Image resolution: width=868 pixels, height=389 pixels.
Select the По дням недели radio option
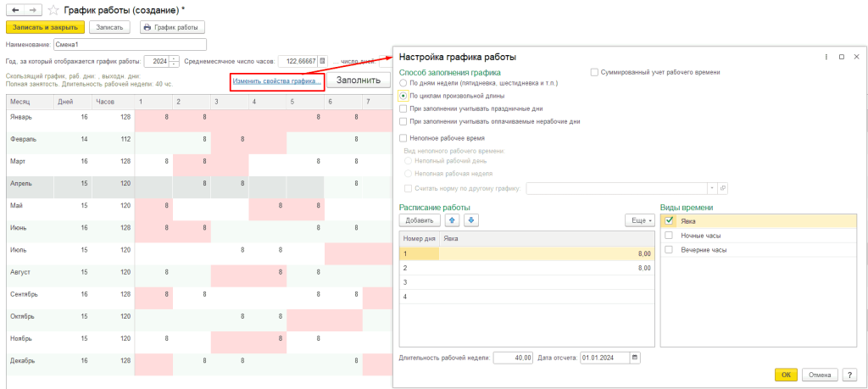pyautogui.click(x=403, y=84)
